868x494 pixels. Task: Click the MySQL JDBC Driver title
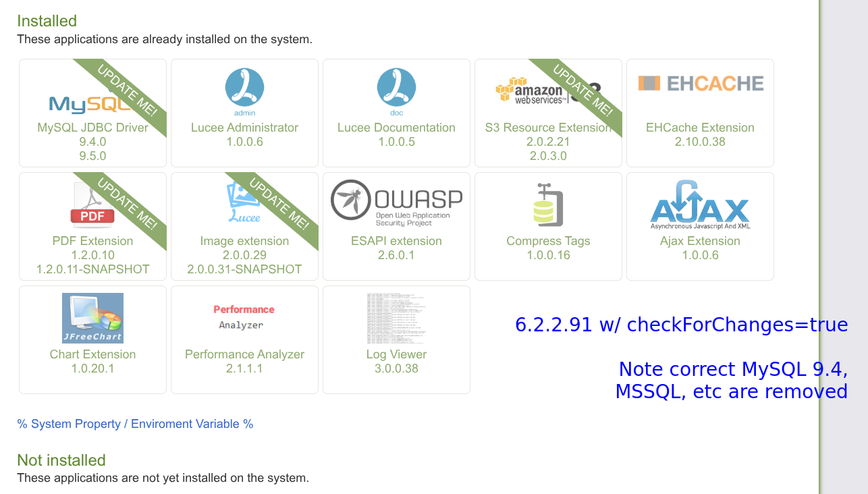[92, 128]
